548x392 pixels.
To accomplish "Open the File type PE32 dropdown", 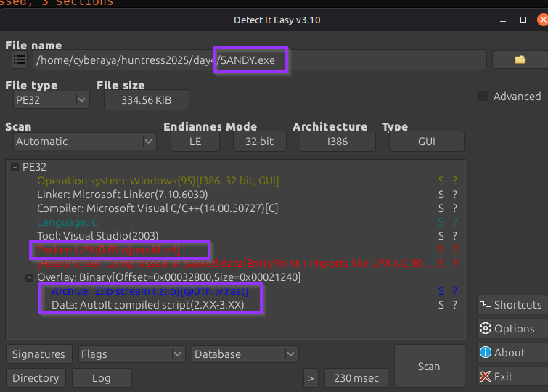I will click(x=52, y=100).
